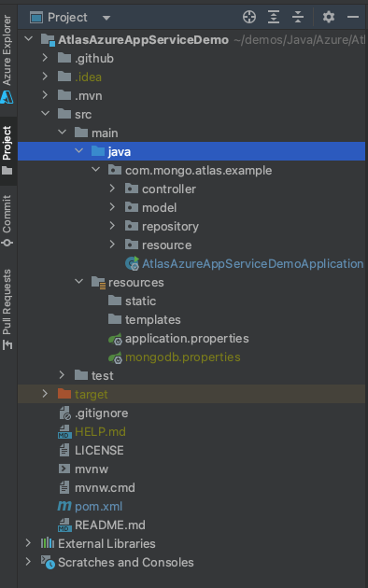Expand the controller package
The height and width of the screenshot is (588, 368).
[112, 189]
